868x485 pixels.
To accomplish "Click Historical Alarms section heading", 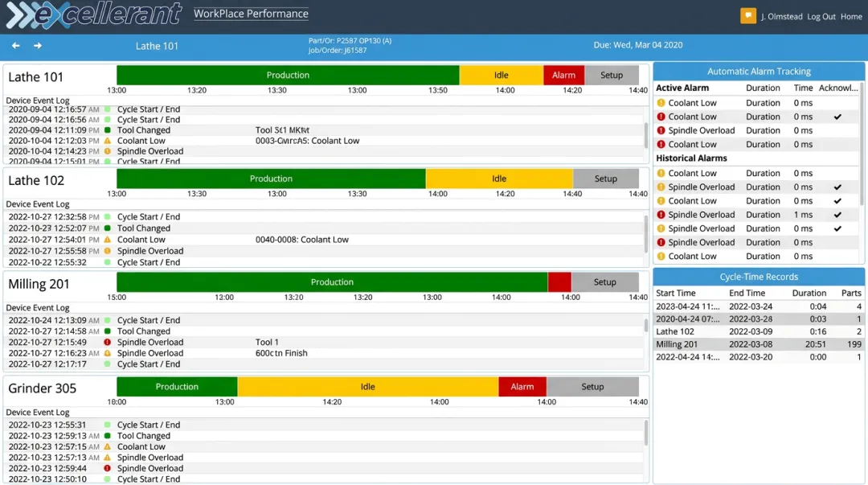I will (691, 158).
